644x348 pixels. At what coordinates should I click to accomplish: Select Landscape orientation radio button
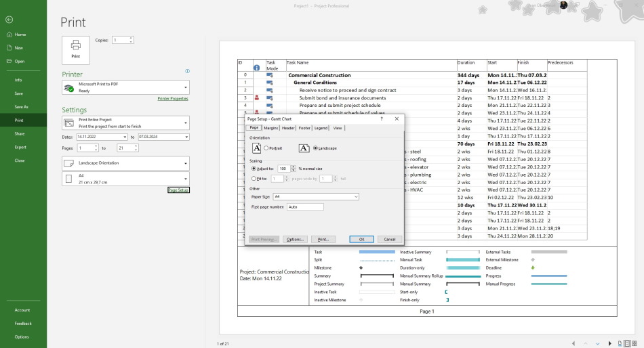pos(315,148)
